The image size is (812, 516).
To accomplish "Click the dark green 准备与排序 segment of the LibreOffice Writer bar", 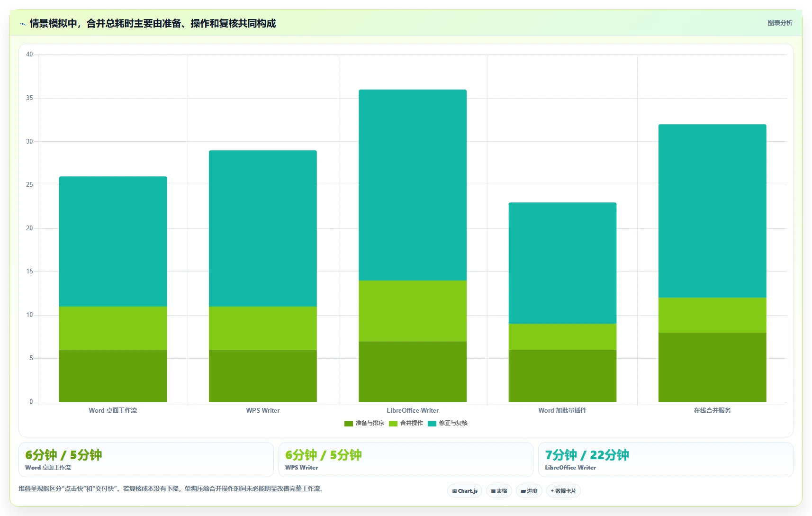I will tap(412, 371).
